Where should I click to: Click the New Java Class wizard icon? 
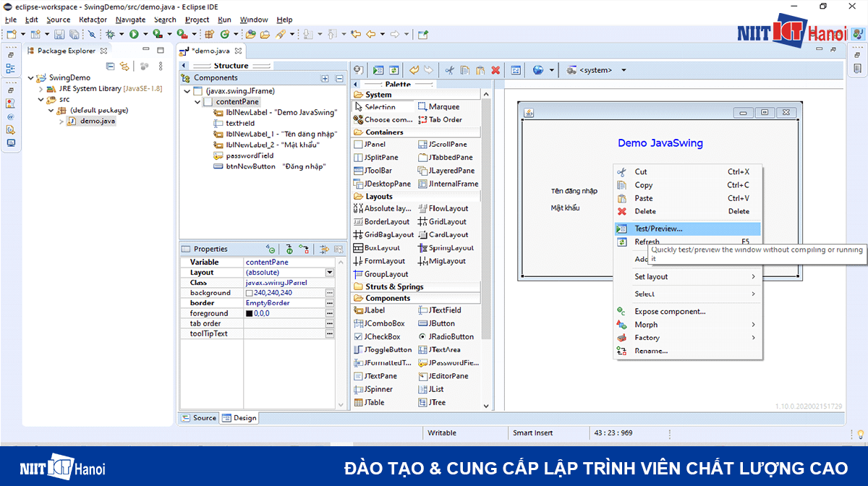[36, 33]
